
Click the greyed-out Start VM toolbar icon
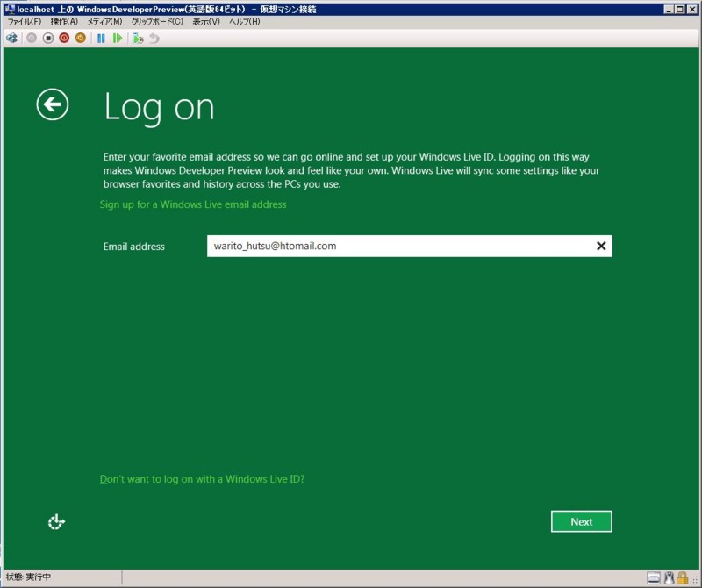point(32,39)
